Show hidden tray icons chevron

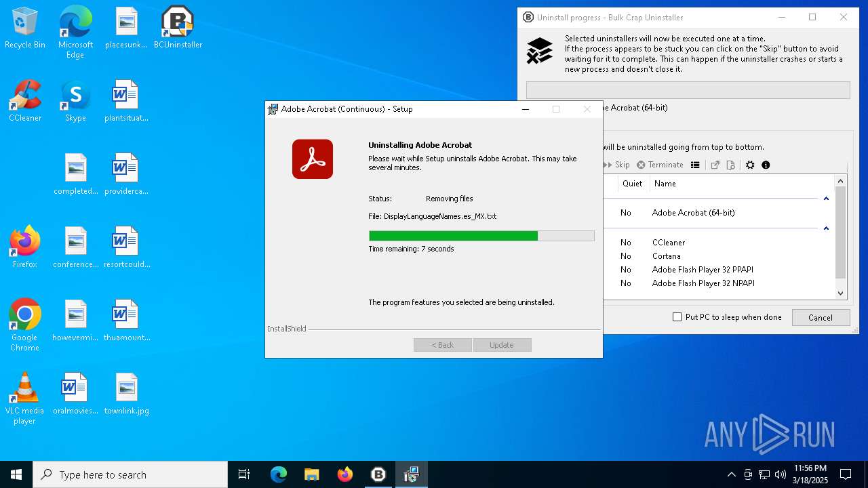point(731,474)
